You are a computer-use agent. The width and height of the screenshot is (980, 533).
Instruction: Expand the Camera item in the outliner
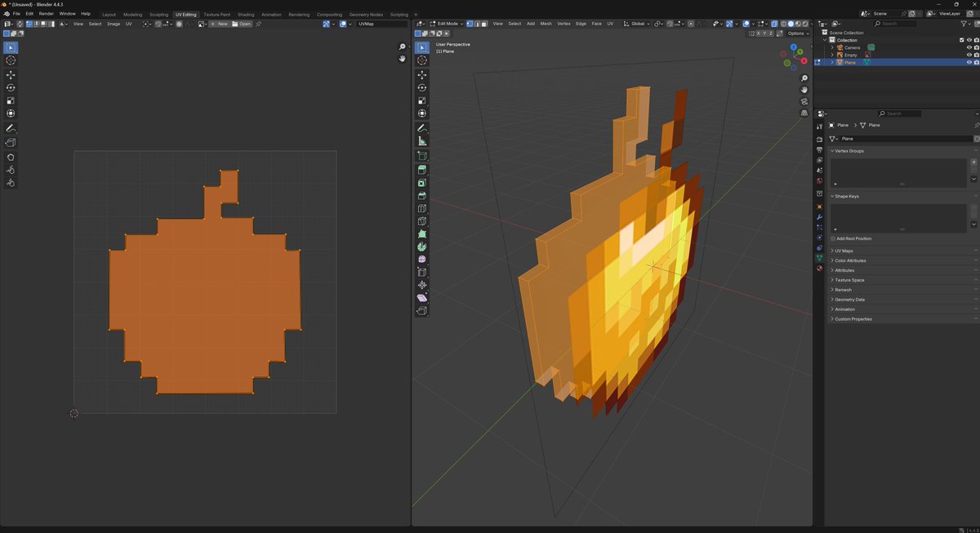pos(833,47)
